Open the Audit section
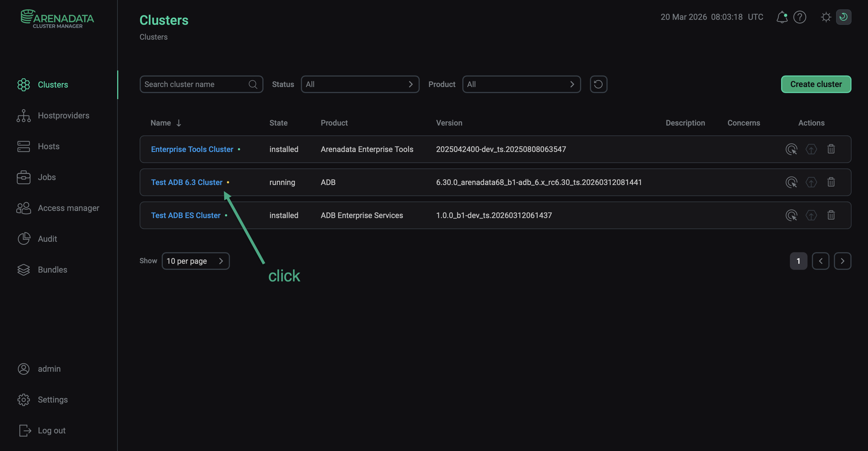This screenshot has height=451, width=868. [47, 238]
